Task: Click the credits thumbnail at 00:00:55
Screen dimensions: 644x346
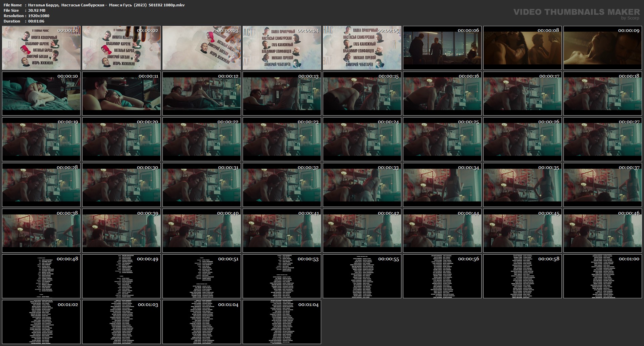Action: 362,276
